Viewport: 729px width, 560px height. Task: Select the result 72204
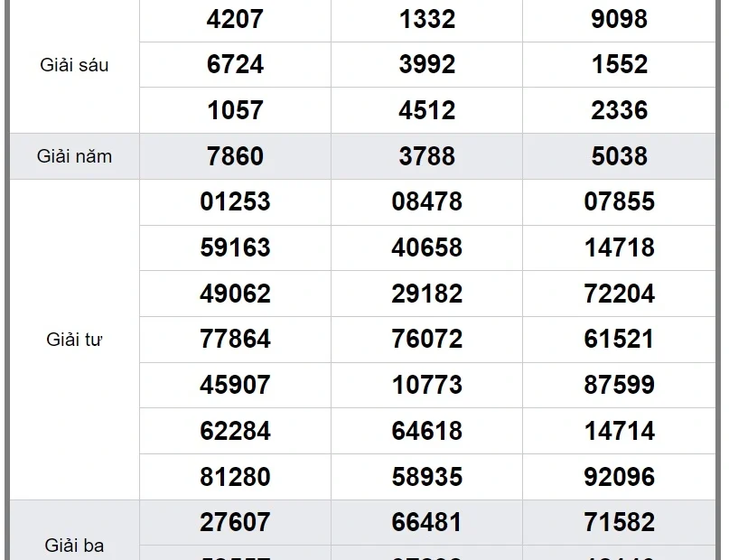[x=619, y=294]
